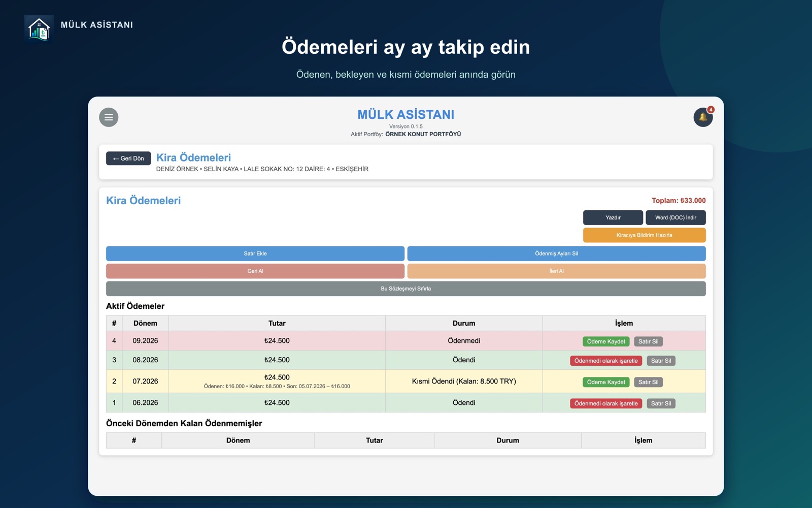Mark 06.2026 as unpaid
The width and height of the screenshot is (812, 508).
606,403
